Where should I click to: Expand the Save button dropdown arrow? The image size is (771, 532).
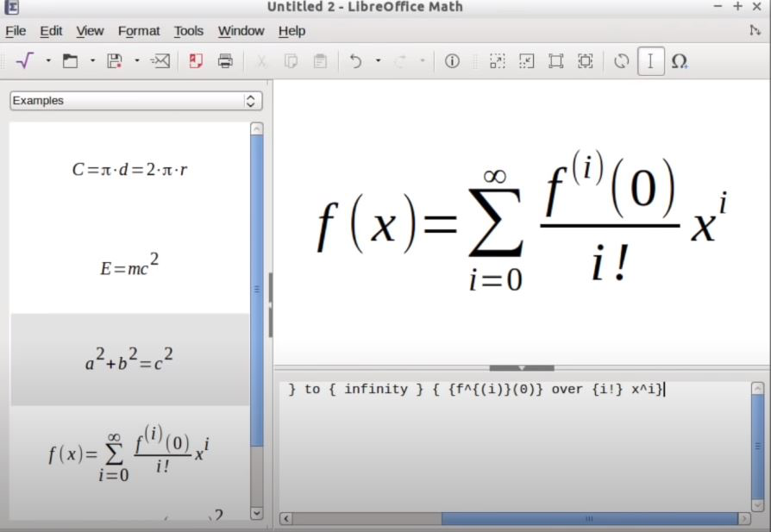click(x=135, y=60)
